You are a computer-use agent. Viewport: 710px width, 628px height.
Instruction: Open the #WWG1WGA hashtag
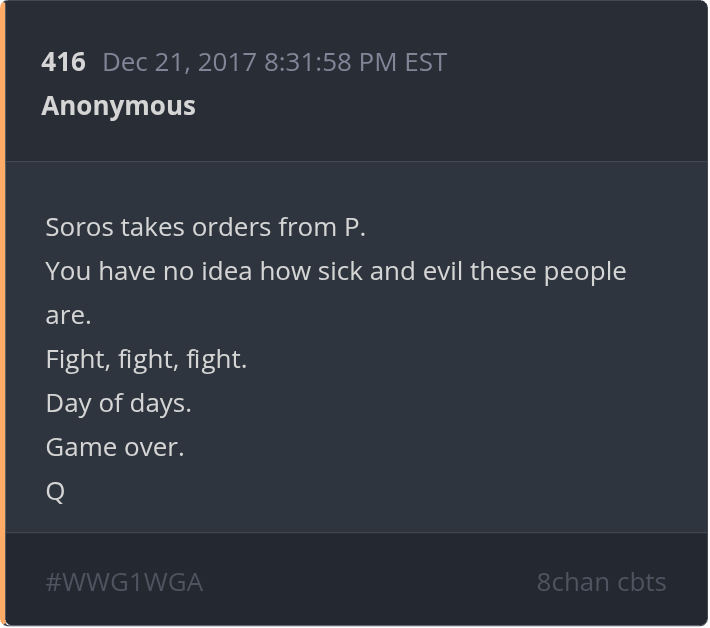coord(124,582)
